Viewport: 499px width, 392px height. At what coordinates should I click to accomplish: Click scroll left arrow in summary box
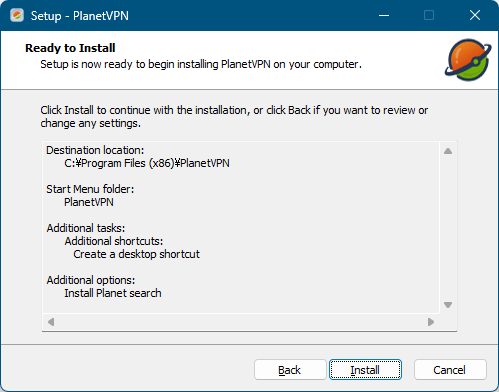pyautogui.click(x=51, y=322)
